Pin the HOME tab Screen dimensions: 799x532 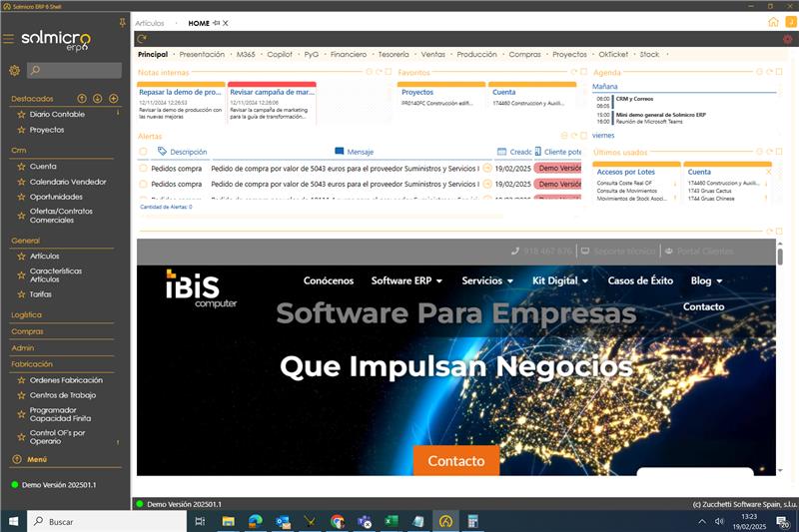click(x=216, y=23)
